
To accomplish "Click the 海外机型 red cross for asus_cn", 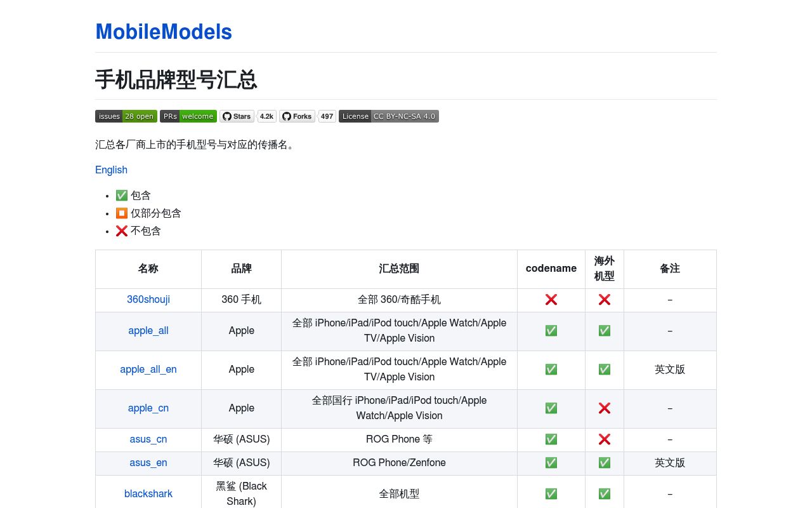I will pos(605,439).
